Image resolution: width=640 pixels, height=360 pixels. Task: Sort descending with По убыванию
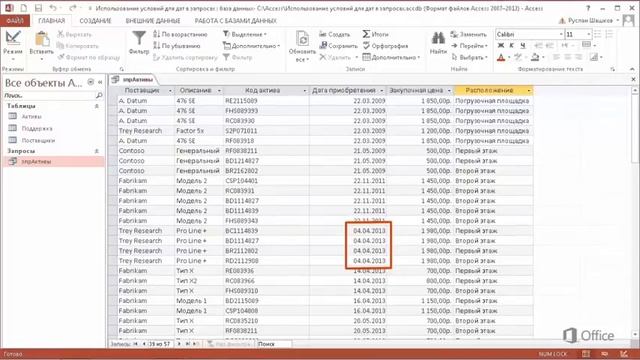tap(177, 46)
